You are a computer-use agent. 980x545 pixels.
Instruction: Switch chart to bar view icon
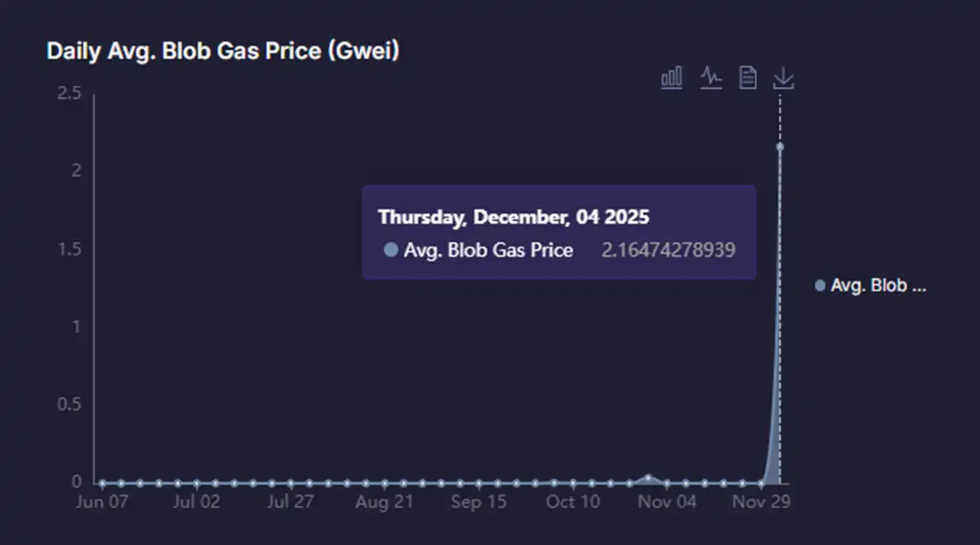click(672, 77)
